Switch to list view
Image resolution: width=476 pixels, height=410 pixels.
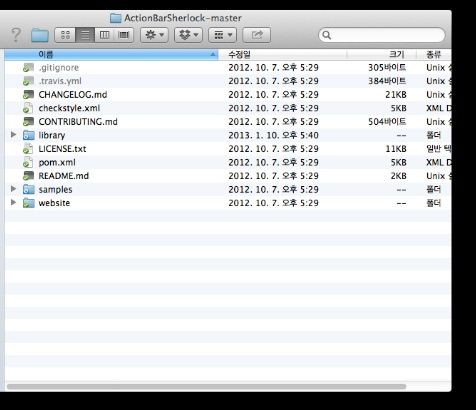85,35
